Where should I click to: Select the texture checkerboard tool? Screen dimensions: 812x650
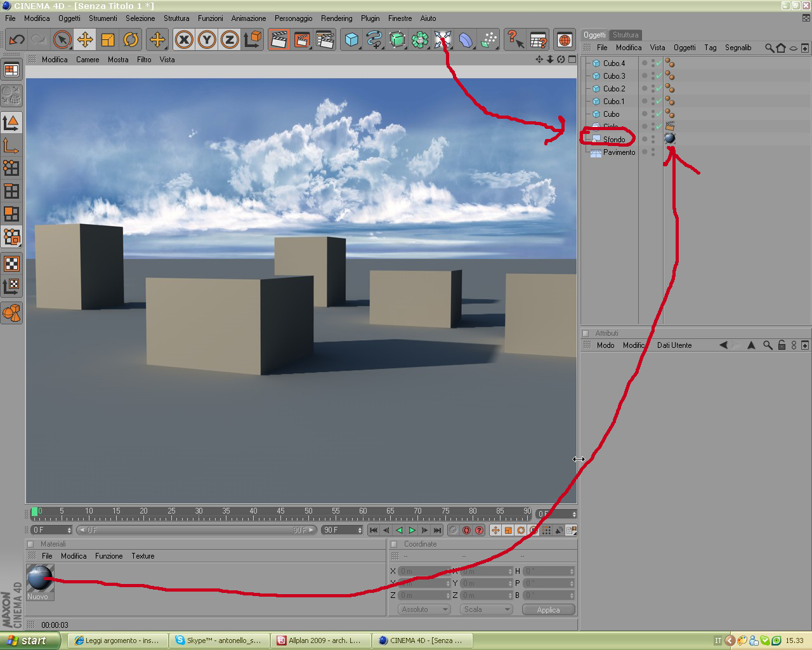pos(11,263)
